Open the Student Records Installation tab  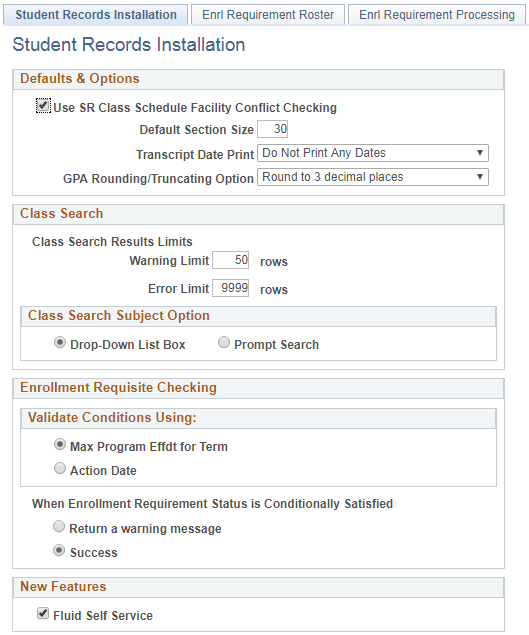96,15
